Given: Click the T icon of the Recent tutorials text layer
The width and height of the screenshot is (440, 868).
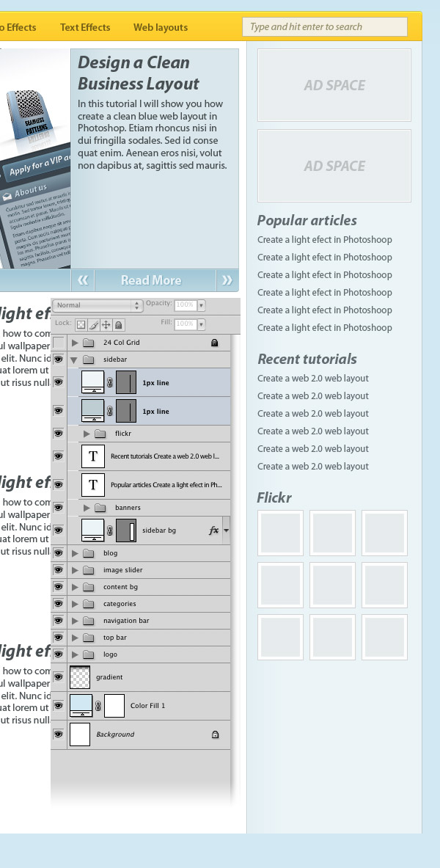Looking at the screenshot, I should (93, 456).
